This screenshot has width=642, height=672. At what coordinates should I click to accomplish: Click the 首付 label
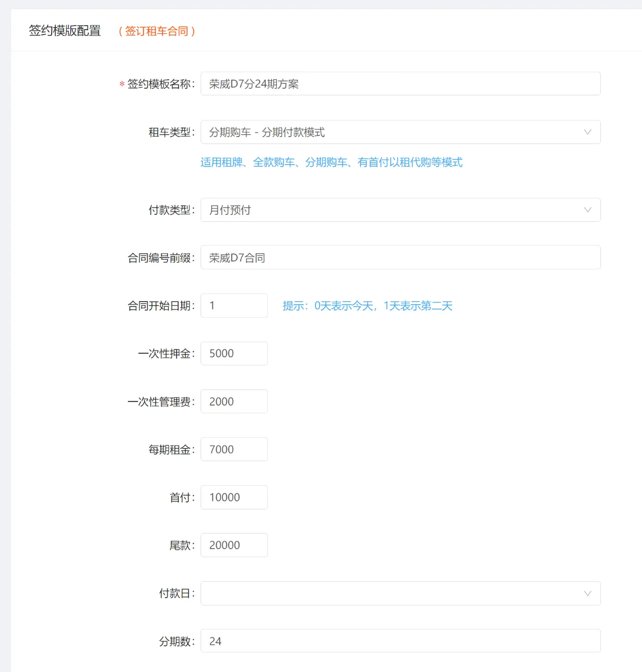(x=182, y=497)
